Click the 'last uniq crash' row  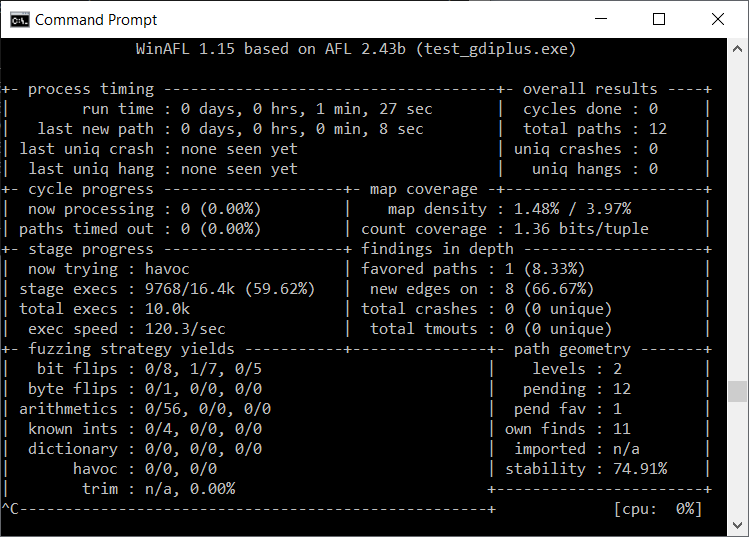[x=158, y=149]
